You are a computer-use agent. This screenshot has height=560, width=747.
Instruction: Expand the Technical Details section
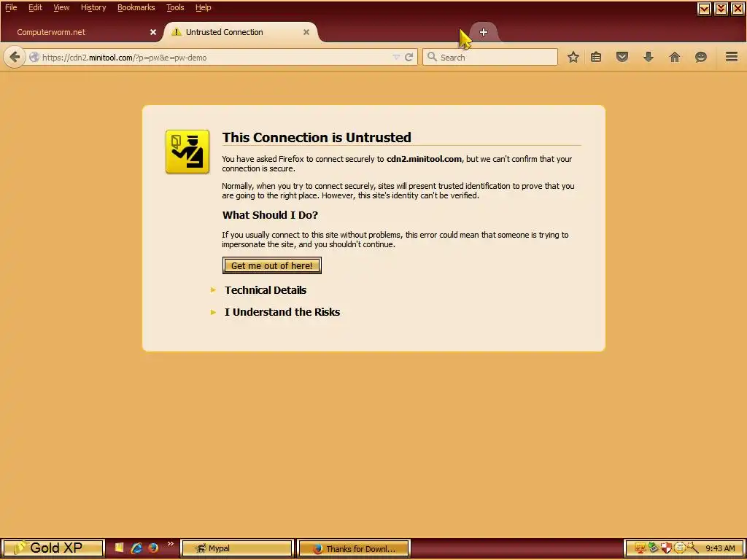pyautogui.click(x=266, y=290)
